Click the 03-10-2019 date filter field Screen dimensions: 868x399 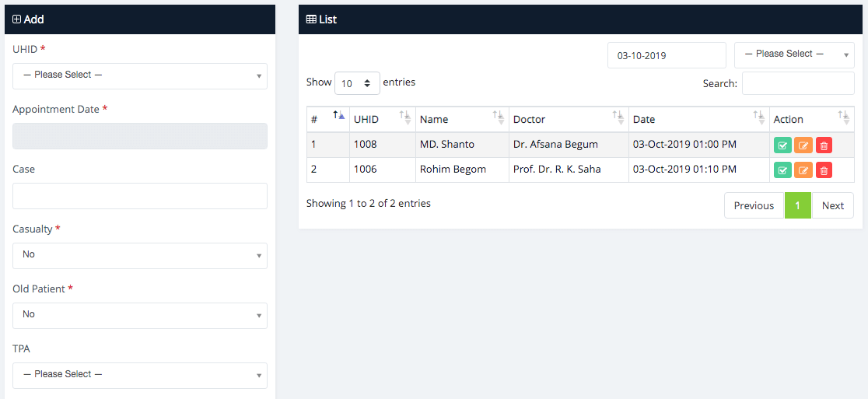tap(667, 55)
